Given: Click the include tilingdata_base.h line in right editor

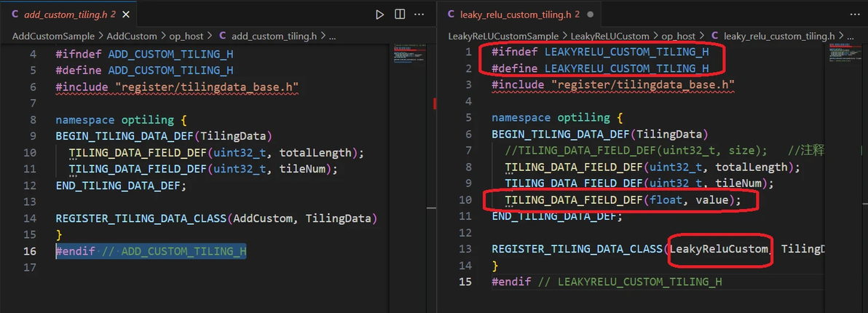Looking at the screenshot, I should pos(613,84).
